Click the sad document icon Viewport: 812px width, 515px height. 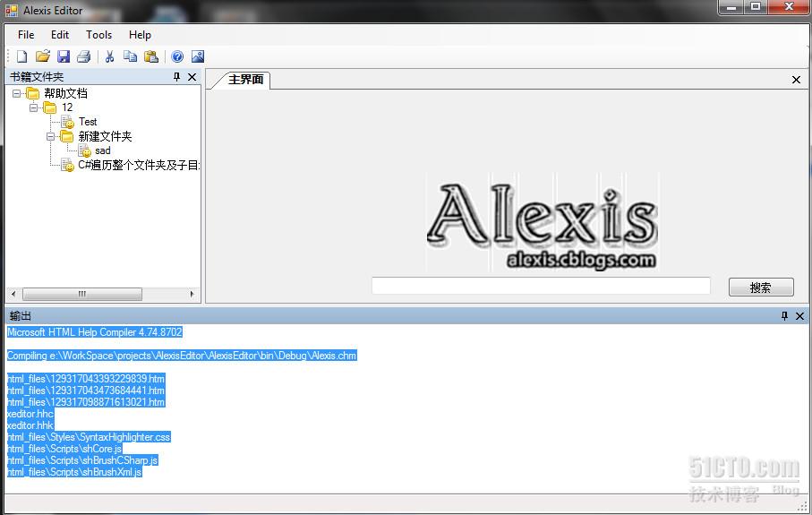(x=84, y=150)
